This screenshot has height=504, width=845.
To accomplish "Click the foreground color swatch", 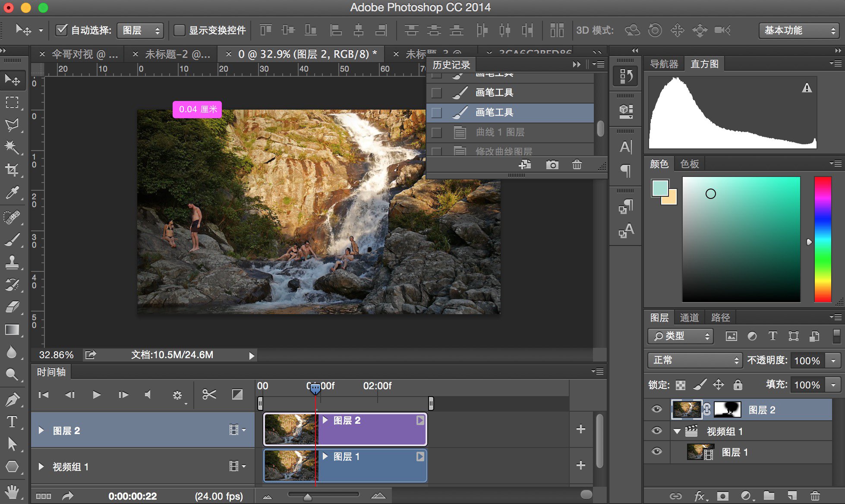I will 660,188.
